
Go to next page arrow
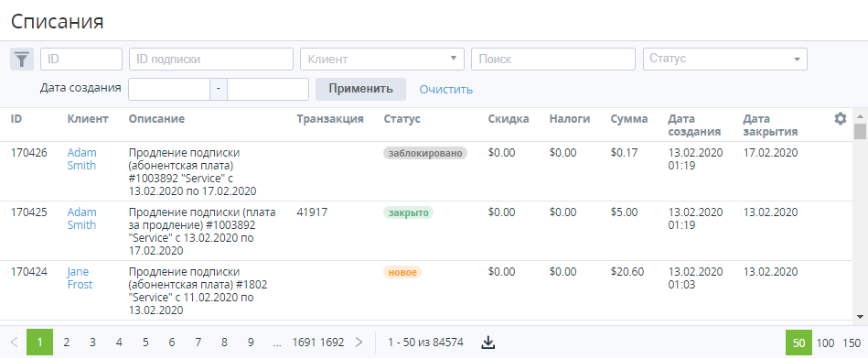(359, 343)
